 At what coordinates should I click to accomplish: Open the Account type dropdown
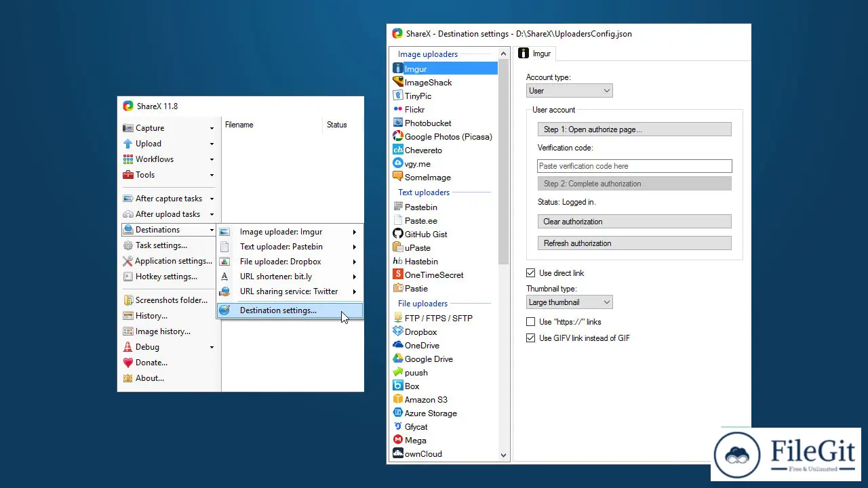pos(570,91)
